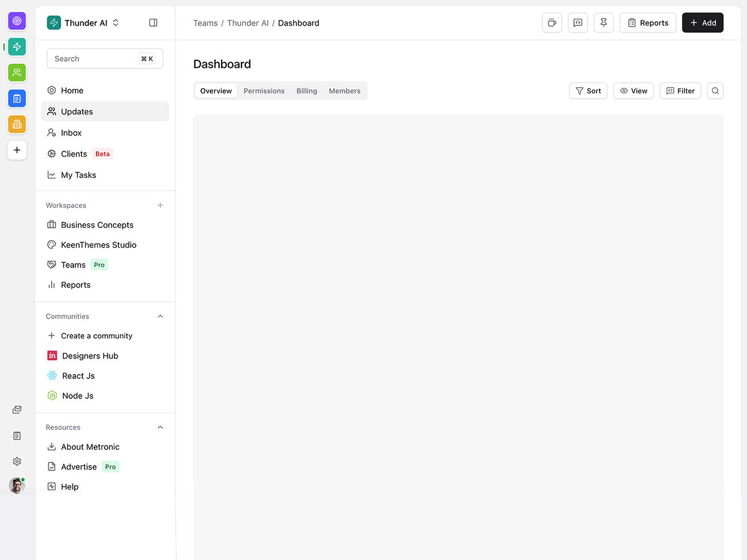
Task: Click the coffee cup icon in header
Action: point(552,23)
